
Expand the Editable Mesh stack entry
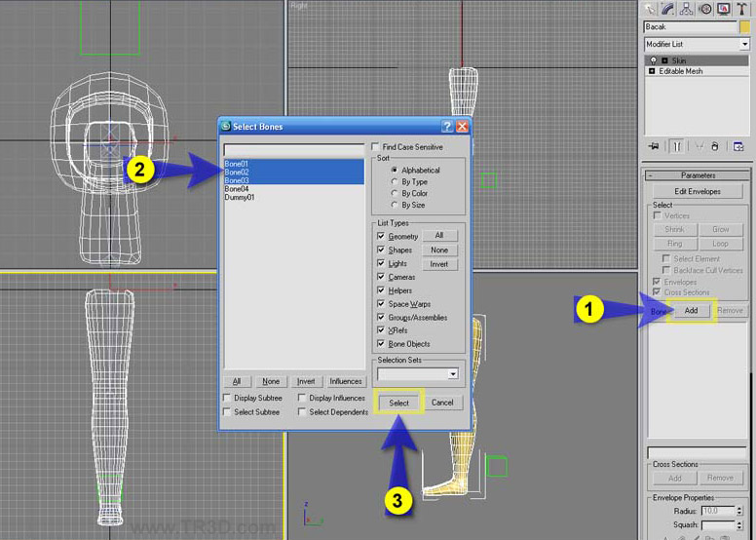[651, 71]
